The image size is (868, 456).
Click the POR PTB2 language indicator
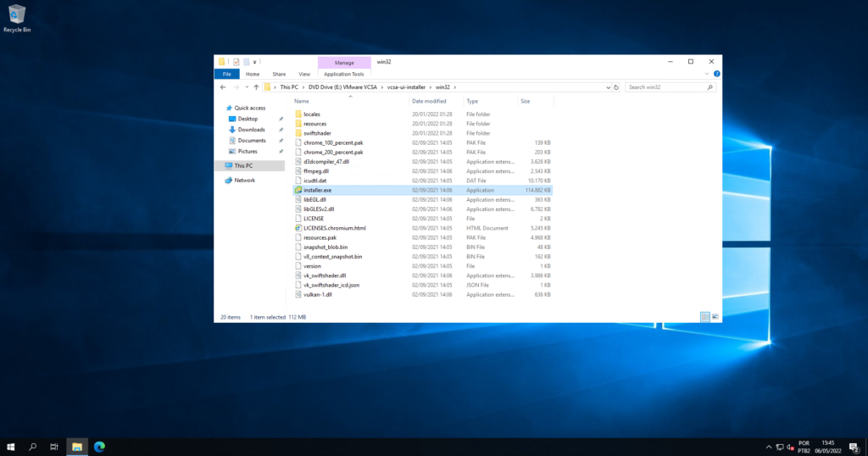pos(804,448)
